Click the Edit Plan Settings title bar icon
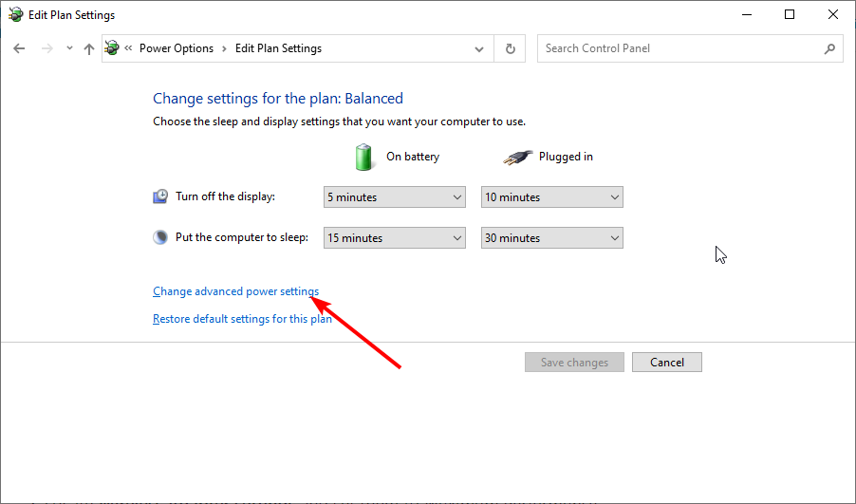Viewport: 856px width, 504px height. [x=15, y=15]
